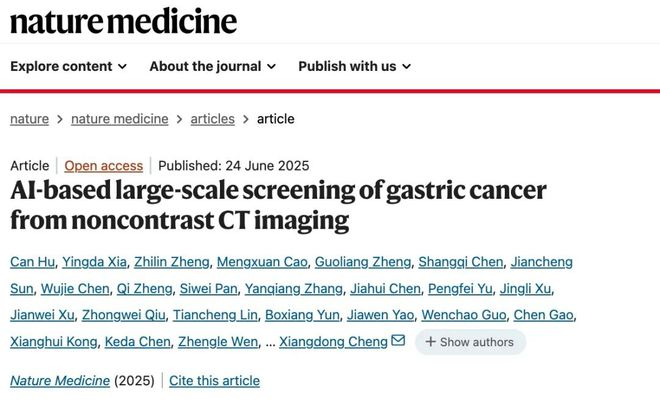Open the nature medicine breadcrumb
This screenshot has height=411, width=660.
pos(120,118)
